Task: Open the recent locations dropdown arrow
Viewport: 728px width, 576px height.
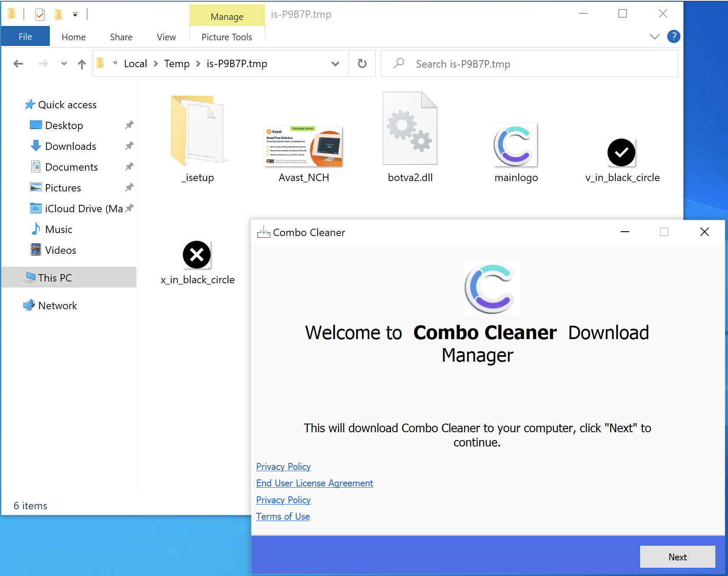Action: tap(64, 64)
